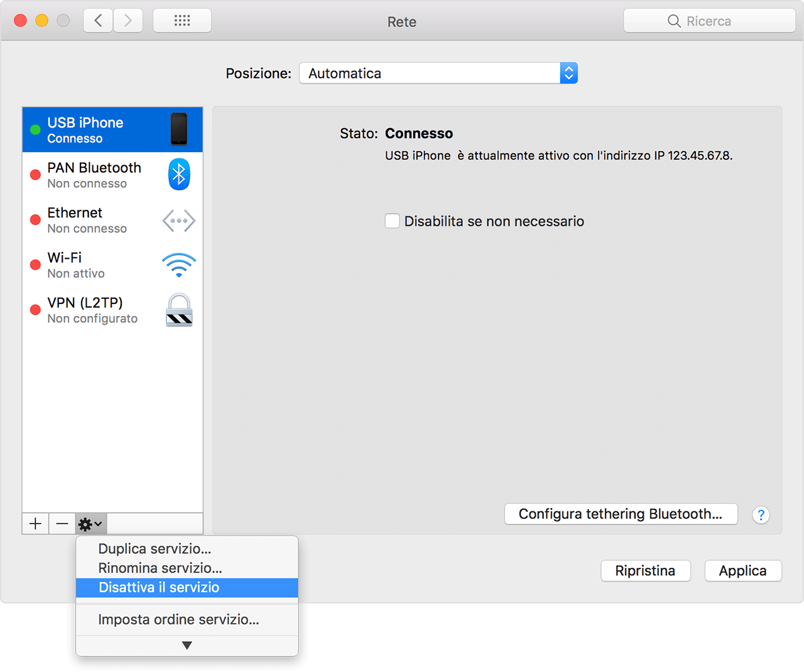This screenshot has height=672, width=804.
Task: Click the Bluetooth icon in service list
Action: (x=179, y=175)
